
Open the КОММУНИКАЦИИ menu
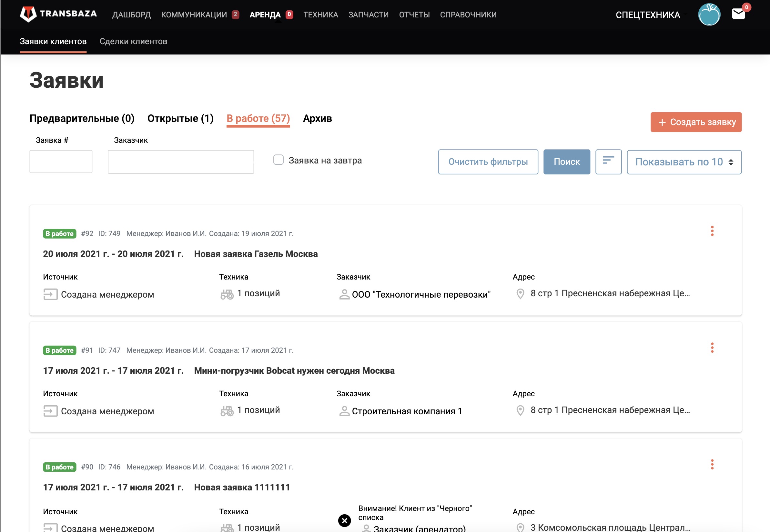tap(194, 15)
